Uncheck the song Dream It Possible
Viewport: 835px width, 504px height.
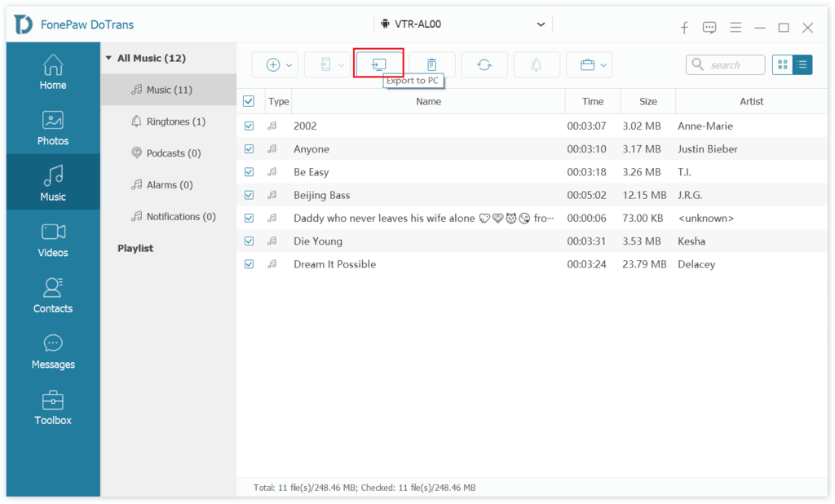pyautogui.click(x=249, y=263)
